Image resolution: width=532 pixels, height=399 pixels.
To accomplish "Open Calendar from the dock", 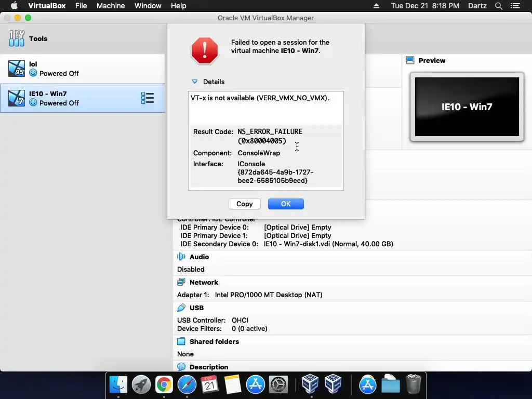I will [210, 385].
